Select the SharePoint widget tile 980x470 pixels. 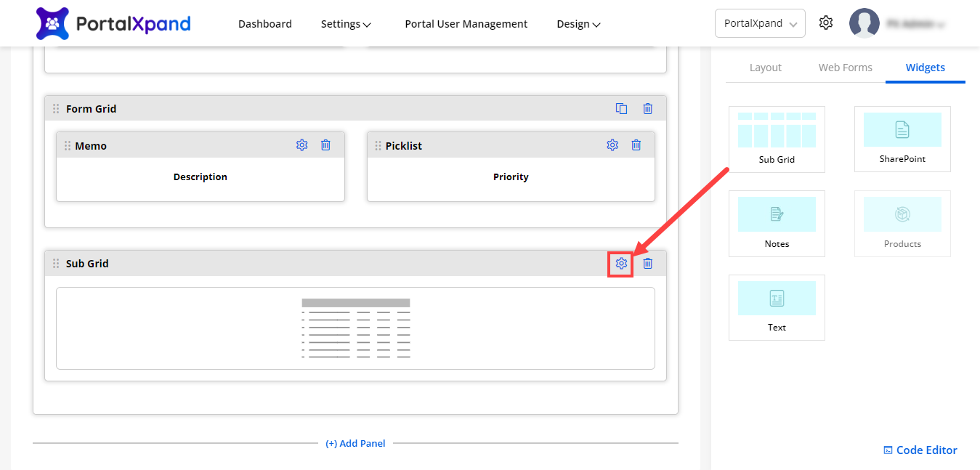point(902,139)
